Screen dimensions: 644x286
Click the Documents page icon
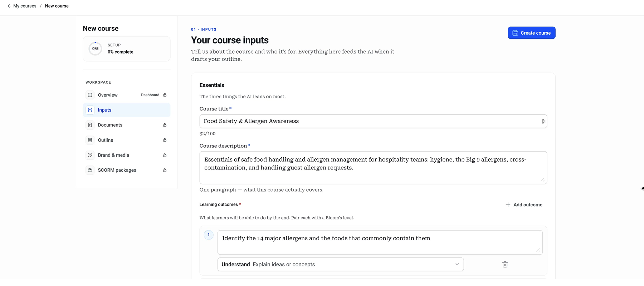[90, 125]
